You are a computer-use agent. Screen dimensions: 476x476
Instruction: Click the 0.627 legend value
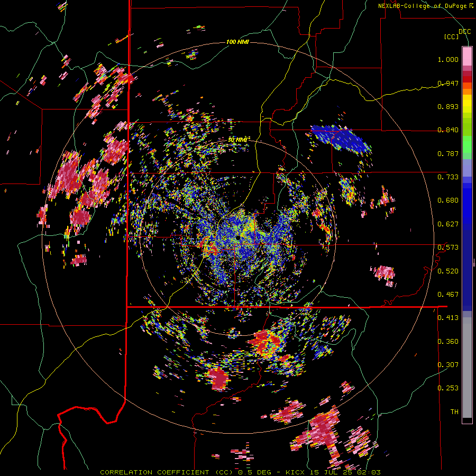click(x=448, y=224)
